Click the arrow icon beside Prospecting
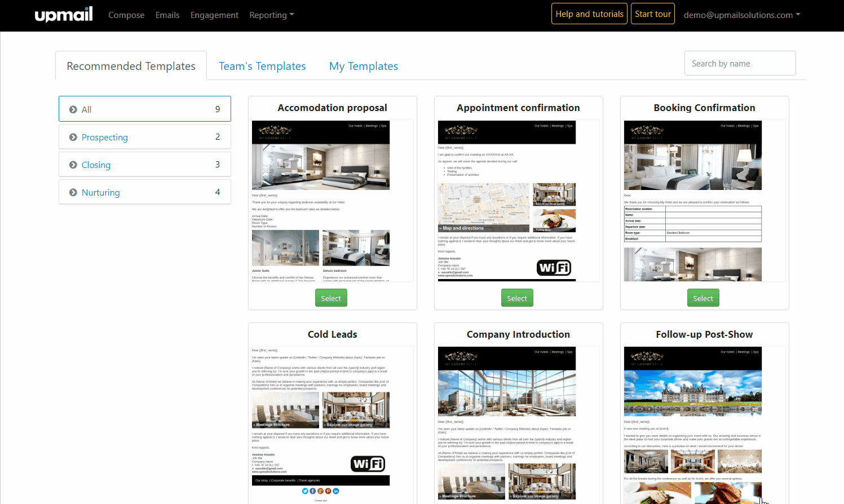Screen dimensions: 844x504 [x=73, y=137]
